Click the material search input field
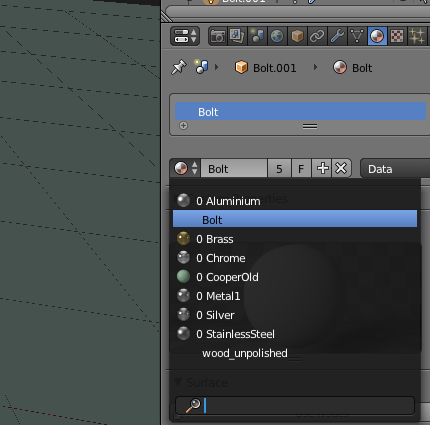This screenshot has width=430, height=425. tap(295, 405)
